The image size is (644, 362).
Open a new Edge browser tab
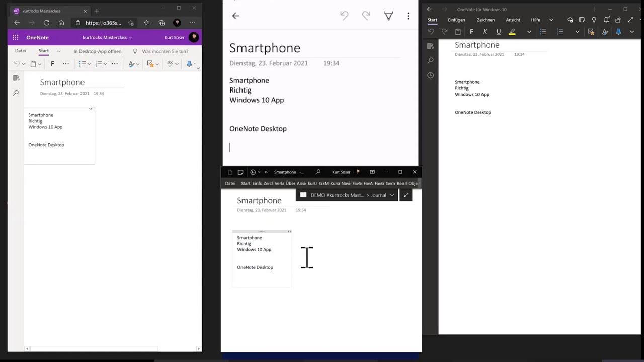[x=97, y=11]
